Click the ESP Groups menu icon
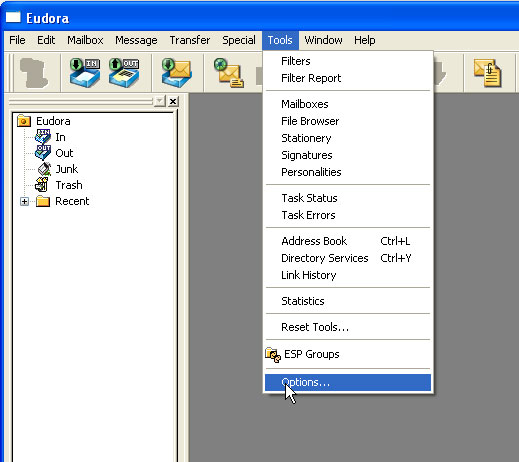The image size is (519, 462). click(x=273, y=355)
